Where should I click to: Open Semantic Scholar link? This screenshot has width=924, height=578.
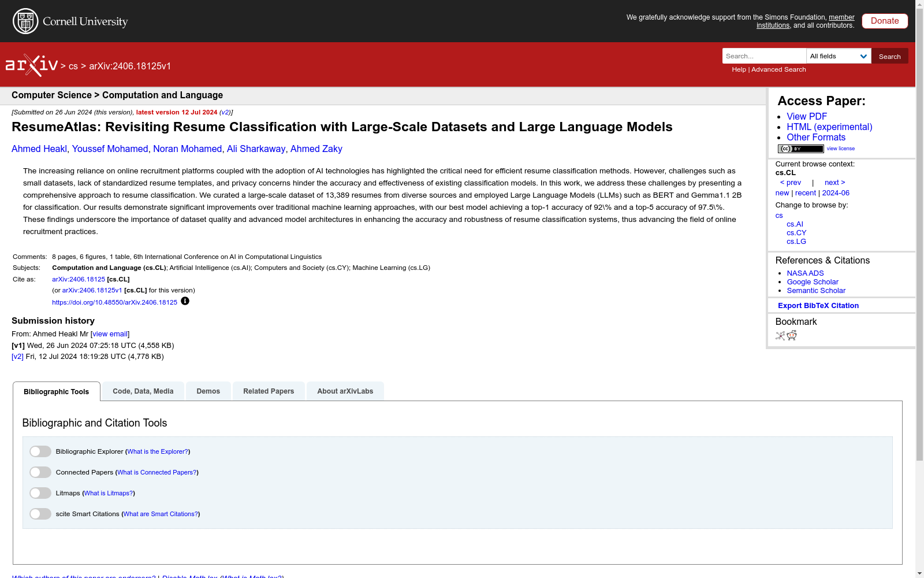click(816, 291)
